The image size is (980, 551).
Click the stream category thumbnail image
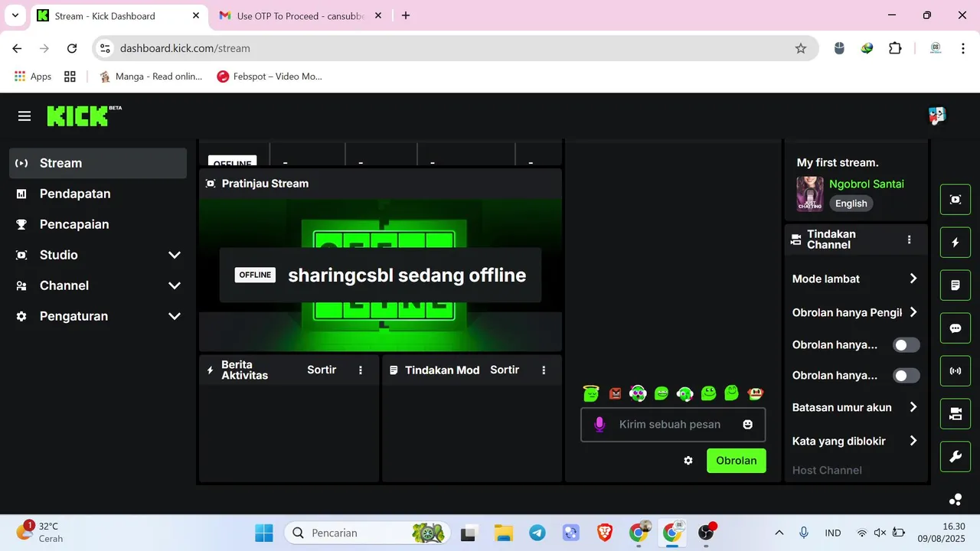pos(810,194)
